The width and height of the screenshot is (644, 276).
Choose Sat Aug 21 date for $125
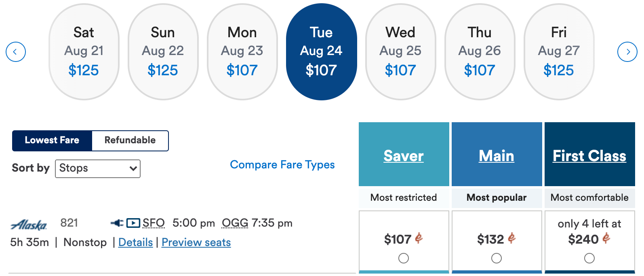[84, 52]
